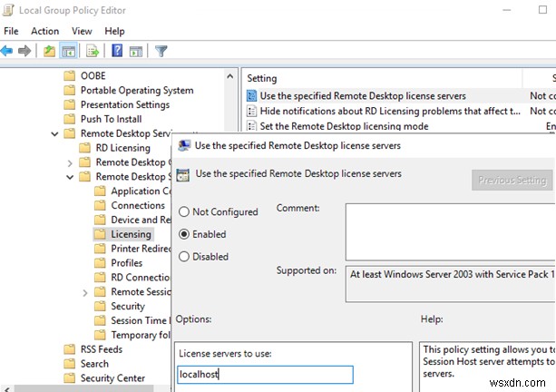Select the Printer Redirection tree item

click(141, 249)
